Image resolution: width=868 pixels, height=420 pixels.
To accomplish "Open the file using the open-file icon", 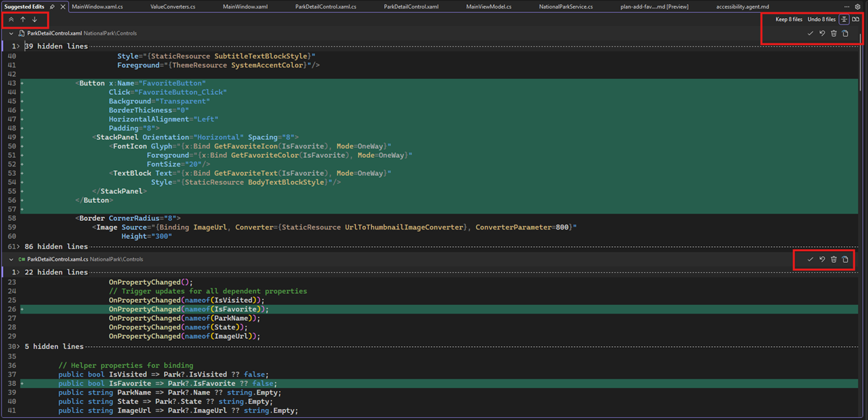I will pos(845,33).
